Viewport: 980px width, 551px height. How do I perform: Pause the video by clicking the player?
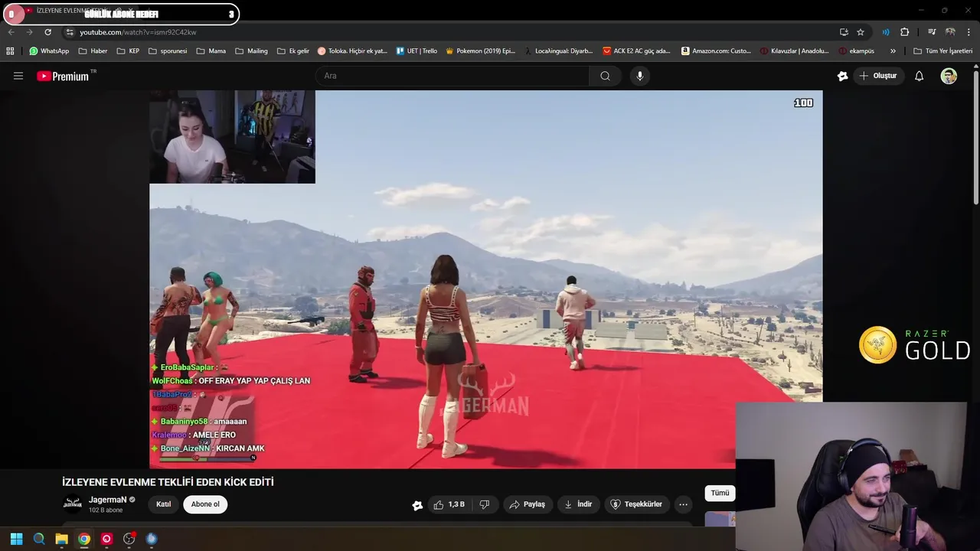click(486, 279)
